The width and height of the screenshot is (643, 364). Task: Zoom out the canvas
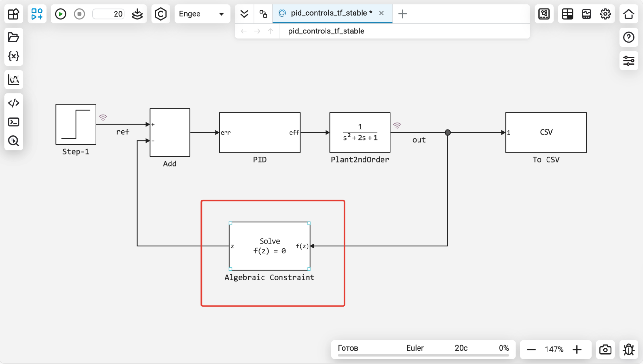(x=531, y=349)
